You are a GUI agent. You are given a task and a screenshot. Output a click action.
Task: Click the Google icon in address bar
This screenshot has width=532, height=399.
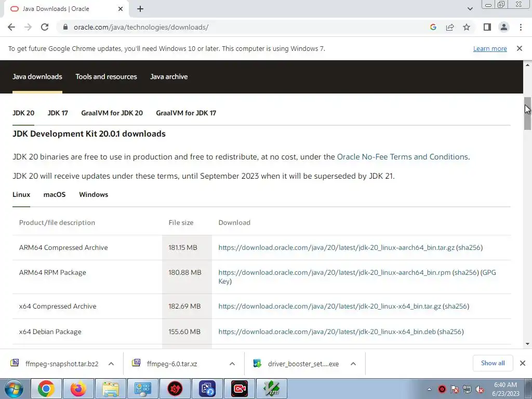pos(433,27)
